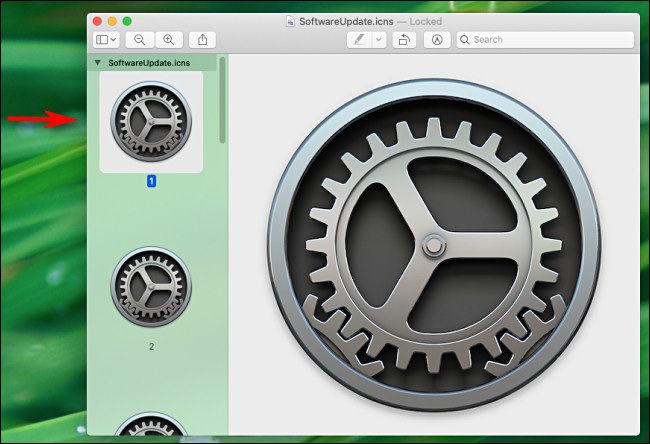Screen dimensions: 650x444
Task: Click the large gear image in main view
Action: click(434, 245)
